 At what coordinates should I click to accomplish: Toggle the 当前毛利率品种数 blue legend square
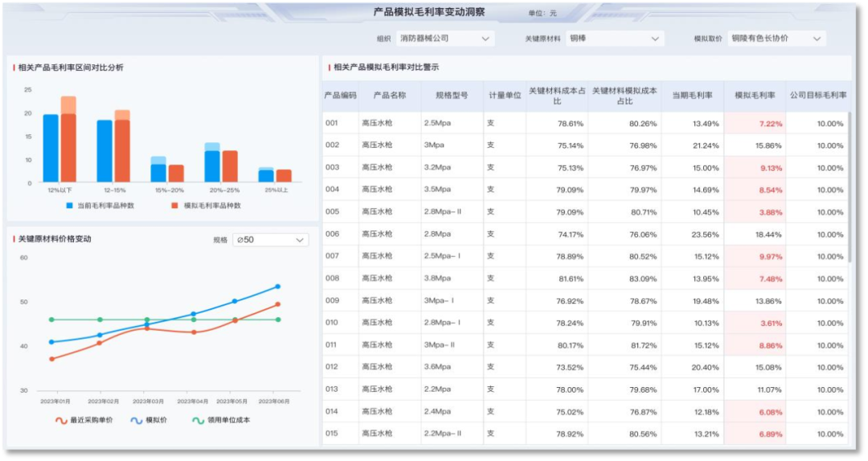[71, 206]
